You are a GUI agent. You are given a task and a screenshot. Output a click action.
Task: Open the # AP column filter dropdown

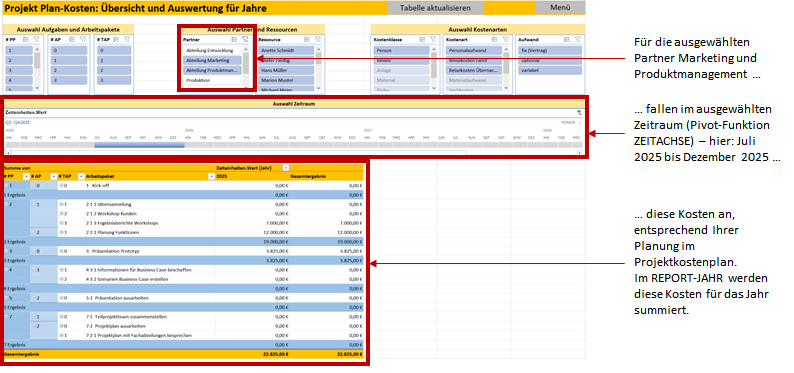53,177
